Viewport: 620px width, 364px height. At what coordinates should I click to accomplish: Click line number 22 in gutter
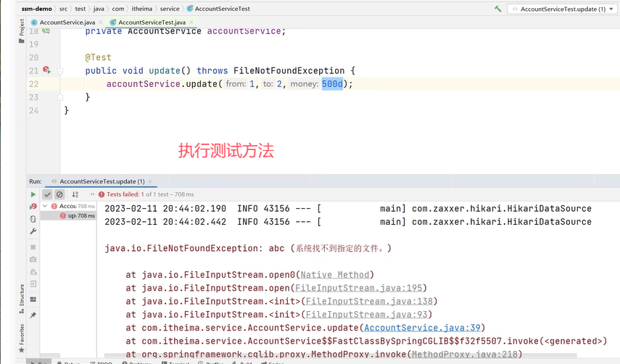pyautogui.click(x=34, y=84)
